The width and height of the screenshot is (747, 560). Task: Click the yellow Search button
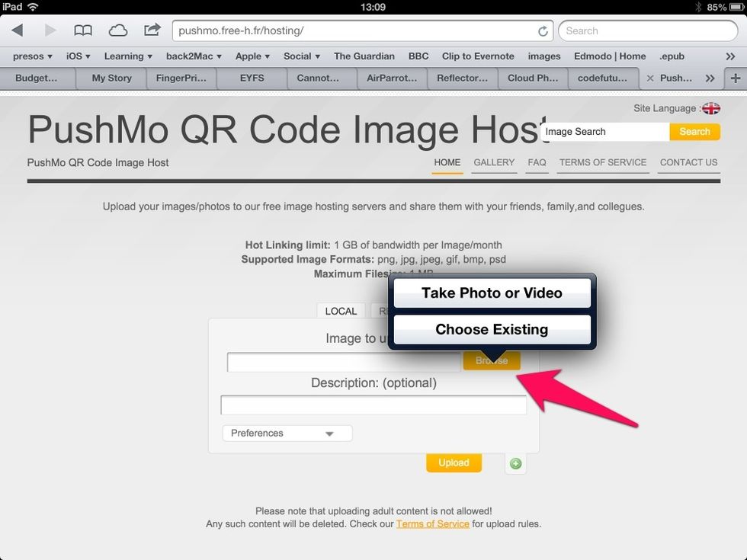[694, 132]
